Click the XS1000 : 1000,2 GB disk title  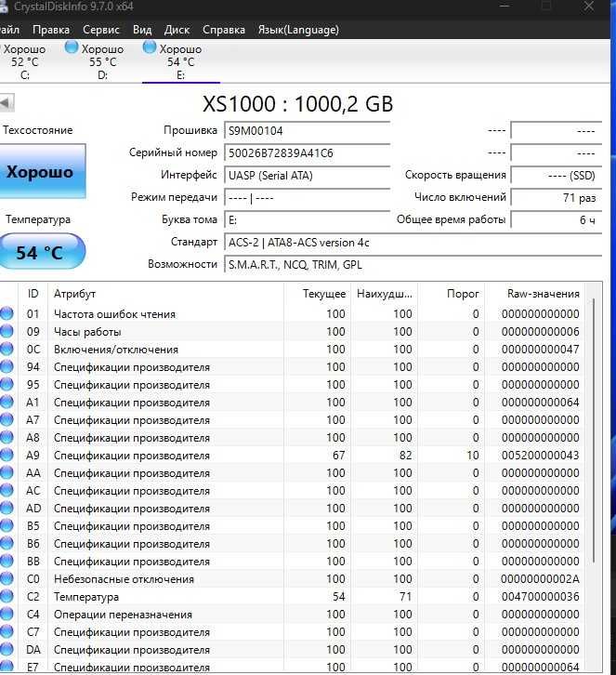tap(297, 104)
